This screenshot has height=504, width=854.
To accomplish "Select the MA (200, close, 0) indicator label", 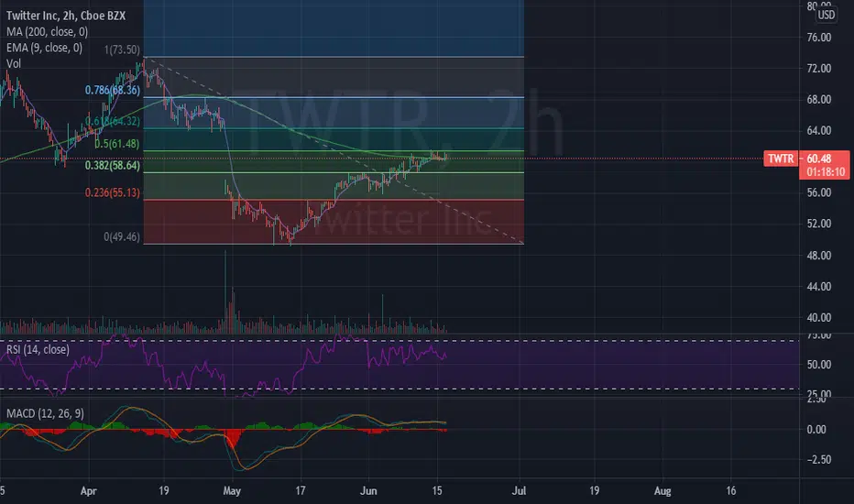I will 47,32.
